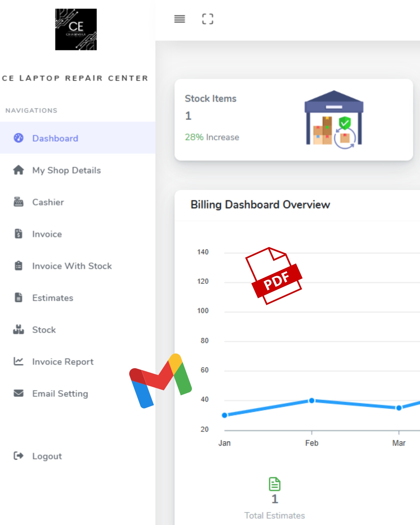
Task: Toggle the hamburger sidebar menu icon
Action: coord(180,19)
